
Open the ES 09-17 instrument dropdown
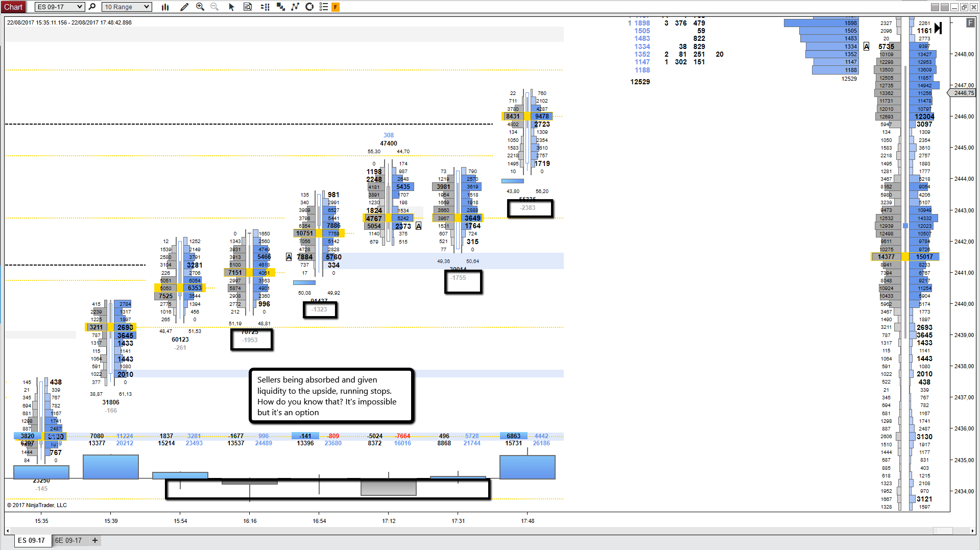[x=59, y=7]
